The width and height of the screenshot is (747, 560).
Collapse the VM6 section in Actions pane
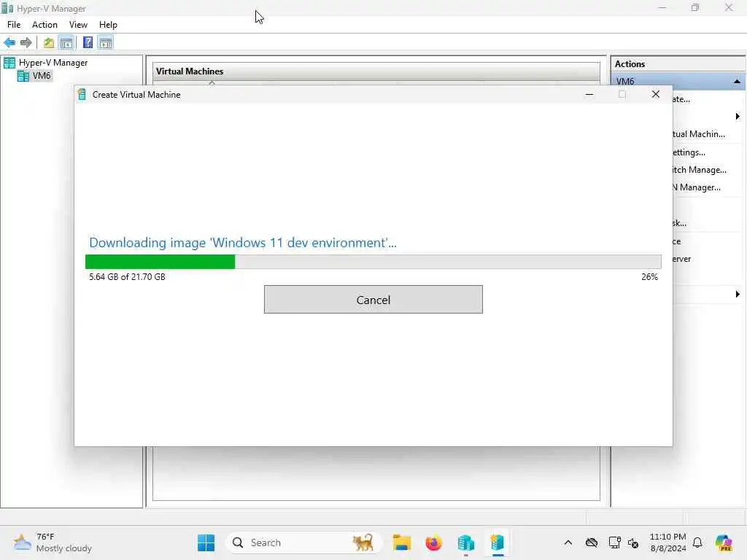point(737,82)
